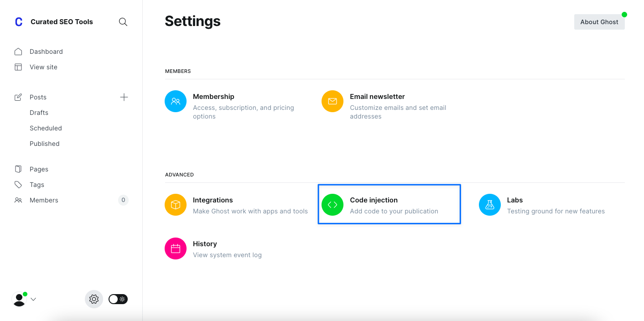Click the Members people icon

(18, 200)
